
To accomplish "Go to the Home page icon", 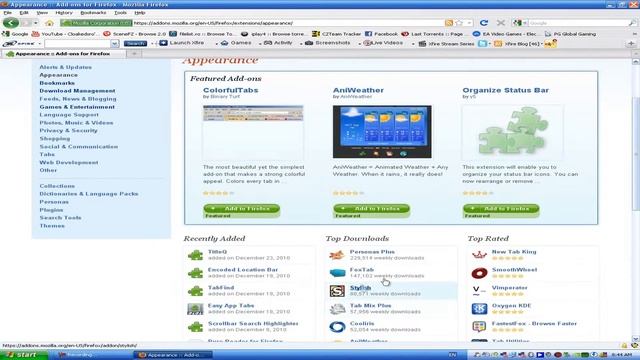I will point(49,23).
